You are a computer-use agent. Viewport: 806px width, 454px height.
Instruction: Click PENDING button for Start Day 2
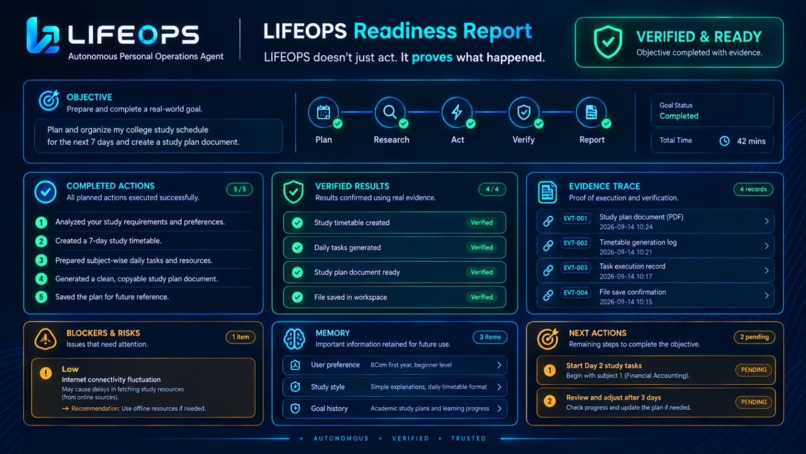pyautogui.click(x=754, y=370)
